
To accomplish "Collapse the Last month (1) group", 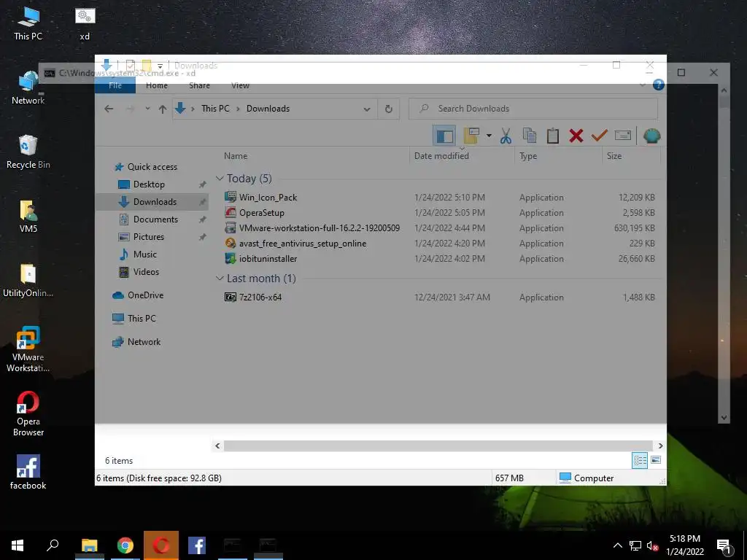I will (220, 279).
